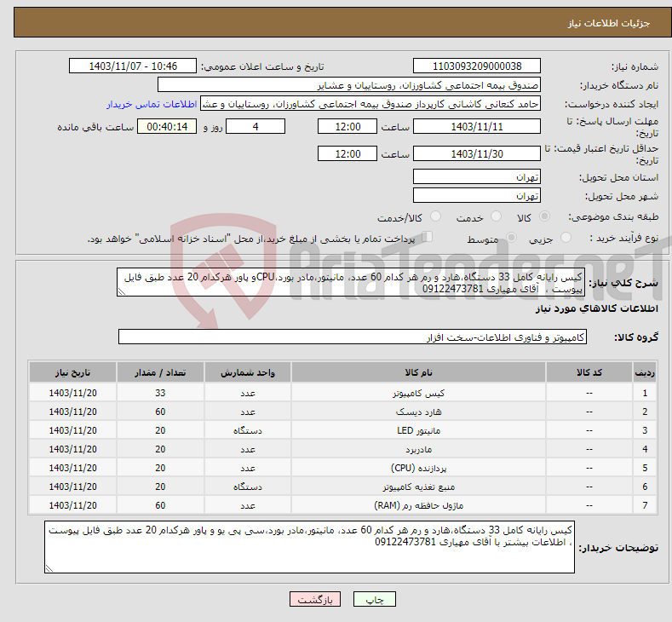The image size is (672, 622).
Task: Select the متوسط purchase type radio
Action: pyautogui.click(x=511, y=238)
